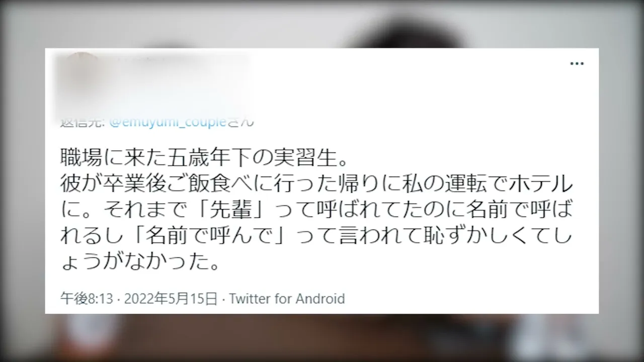
Task: Open the three-dot more options menu
Action: coord(577,64)
